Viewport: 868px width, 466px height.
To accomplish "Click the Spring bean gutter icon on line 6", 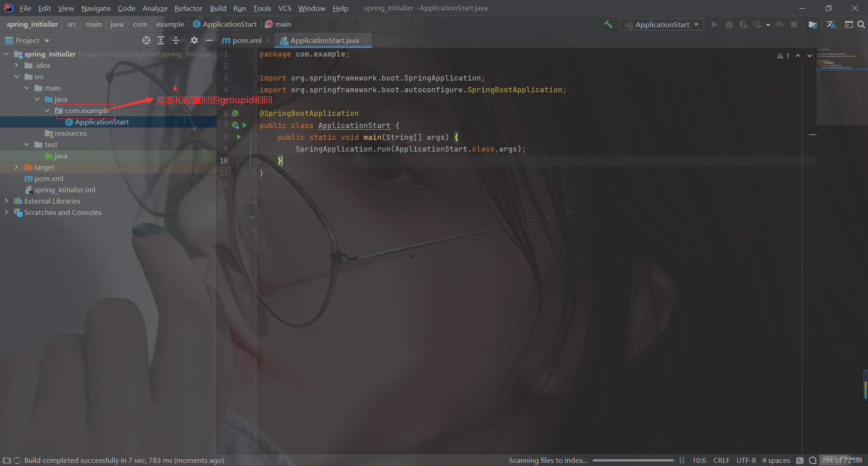I will (235, 113).
